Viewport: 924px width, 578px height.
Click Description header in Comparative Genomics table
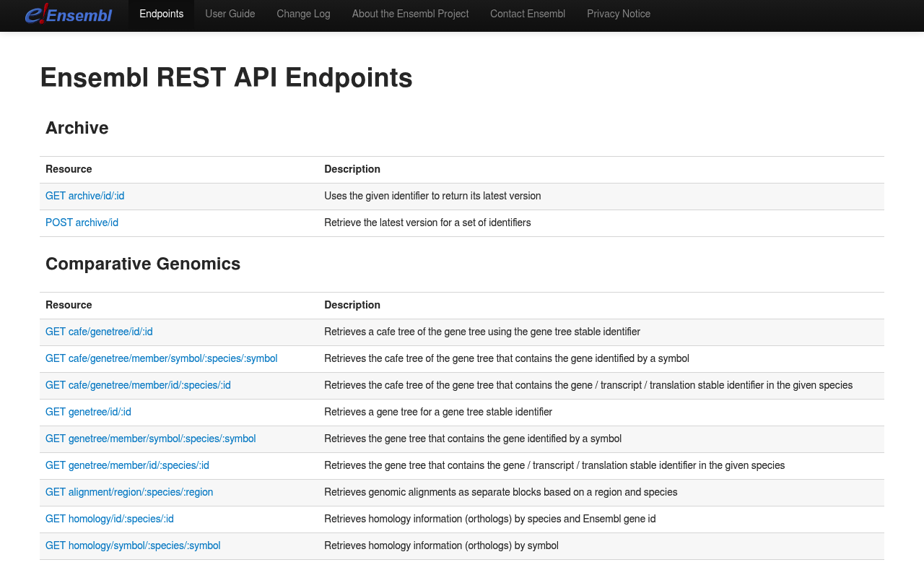click(352, 305)
